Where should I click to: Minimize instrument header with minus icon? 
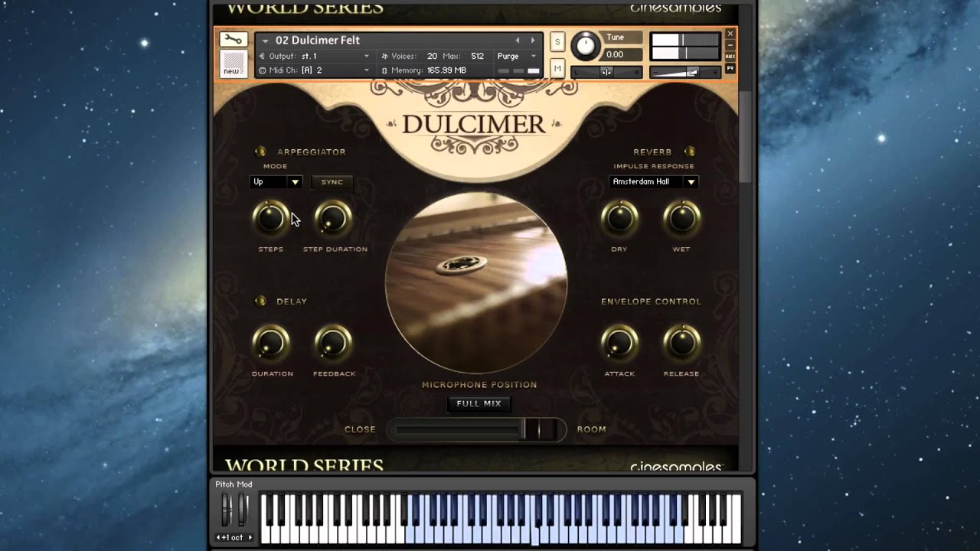(x=730, y=45)
